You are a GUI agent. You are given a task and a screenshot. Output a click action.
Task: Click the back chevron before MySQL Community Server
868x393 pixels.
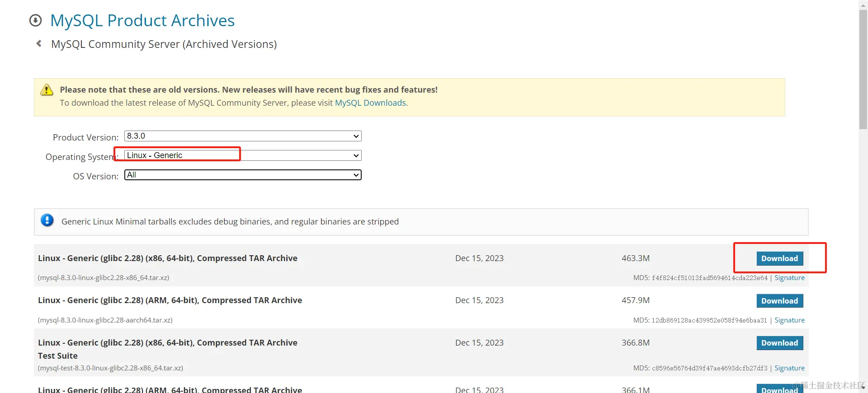point(39,43)
